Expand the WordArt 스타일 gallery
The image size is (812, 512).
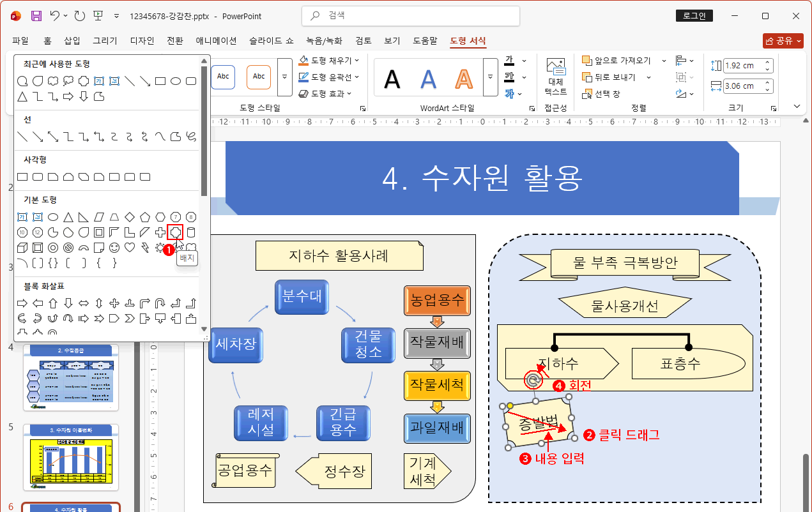coord(490,77)
